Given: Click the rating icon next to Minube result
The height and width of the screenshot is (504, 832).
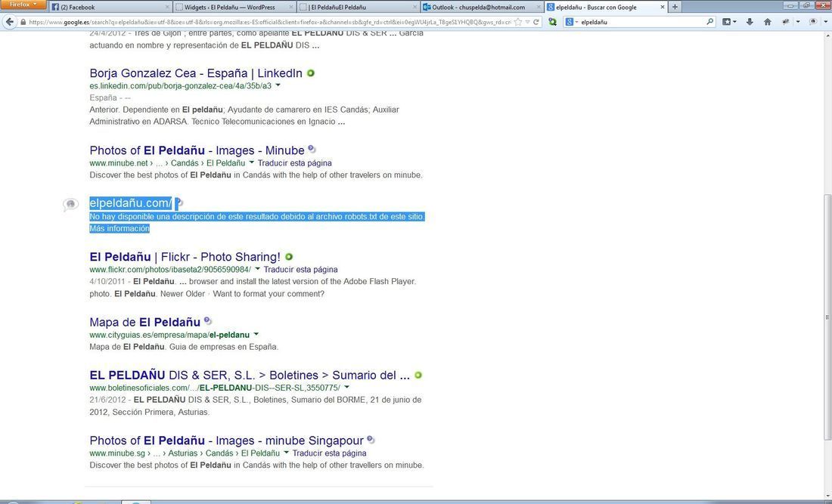Looking at the screenshot, I should pyautogui.click(x=312, y=150).
